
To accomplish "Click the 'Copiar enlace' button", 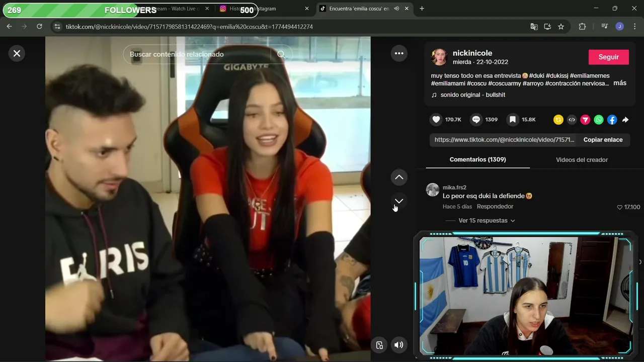I will click(603, 140).
